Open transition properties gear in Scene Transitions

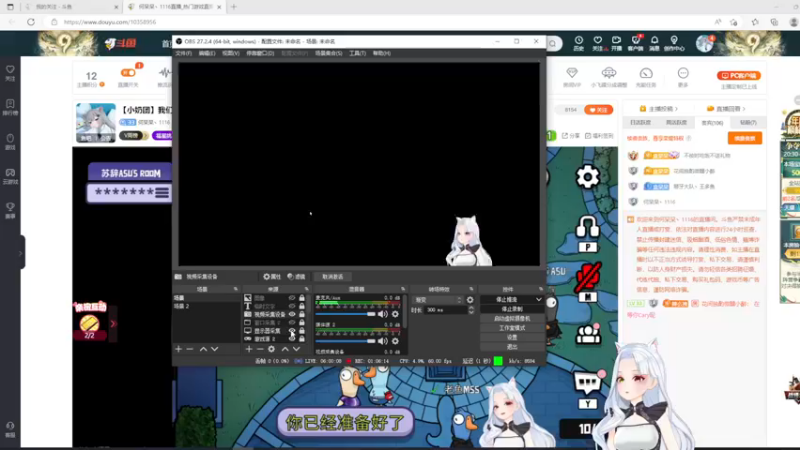pos(470,300)
